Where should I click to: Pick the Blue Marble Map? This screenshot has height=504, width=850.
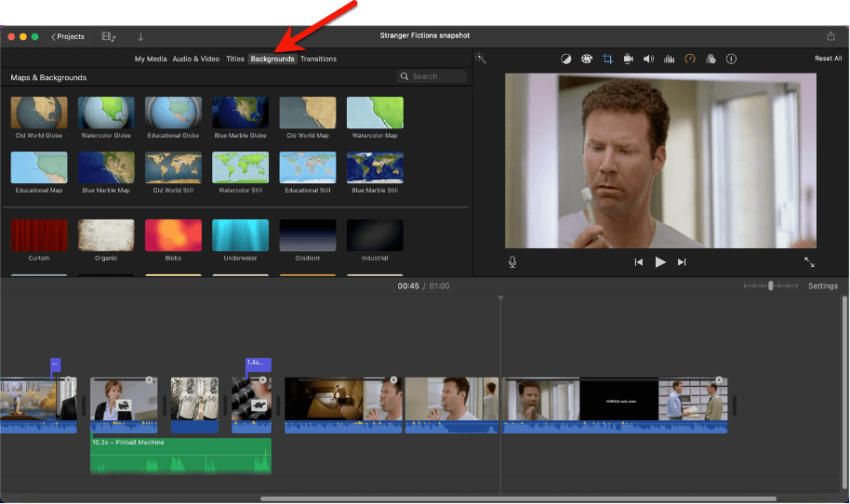(106, 167)
